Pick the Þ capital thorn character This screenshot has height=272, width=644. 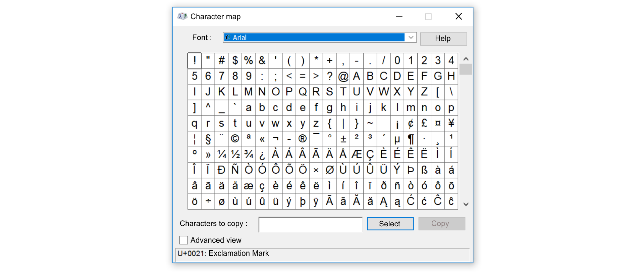(x=411, y=170)
